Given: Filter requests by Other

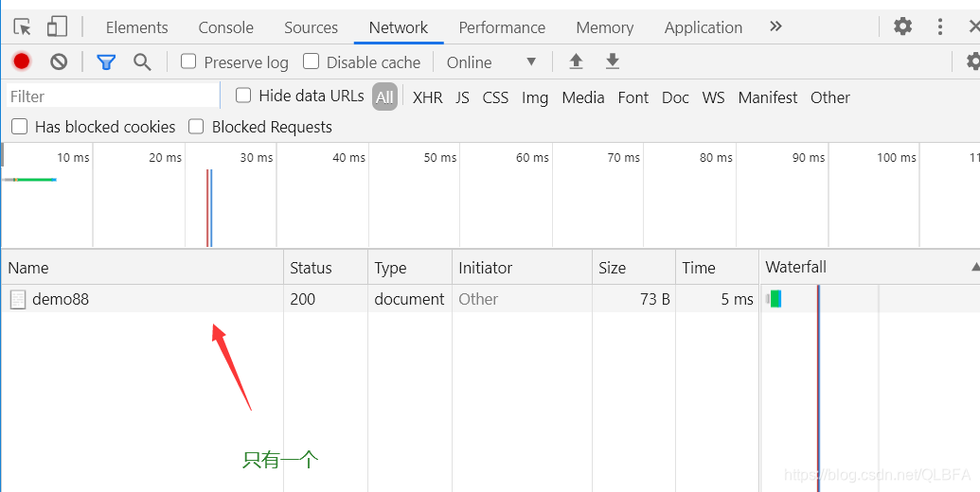Looking at the screenshot, I should pyautogui.click(x=830, y=97).
